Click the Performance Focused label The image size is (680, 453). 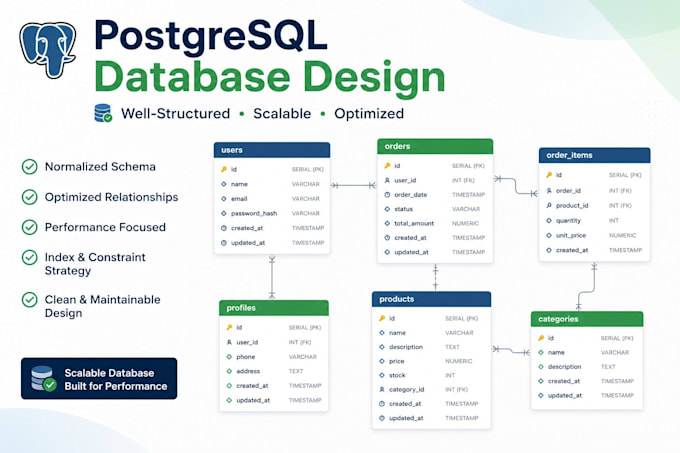(x=105, y=227)
